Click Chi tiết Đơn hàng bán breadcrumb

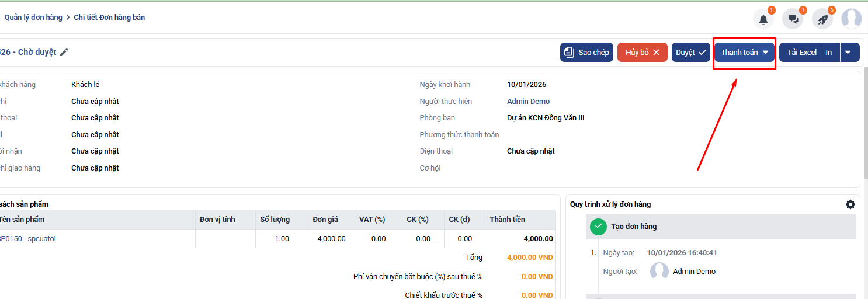click(109, 18)
